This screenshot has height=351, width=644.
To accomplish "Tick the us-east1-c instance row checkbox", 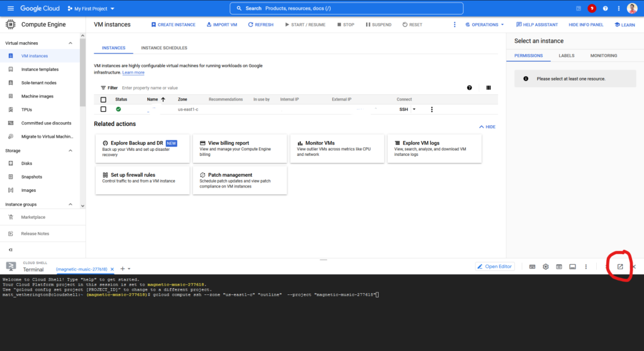I will point(104,109).
